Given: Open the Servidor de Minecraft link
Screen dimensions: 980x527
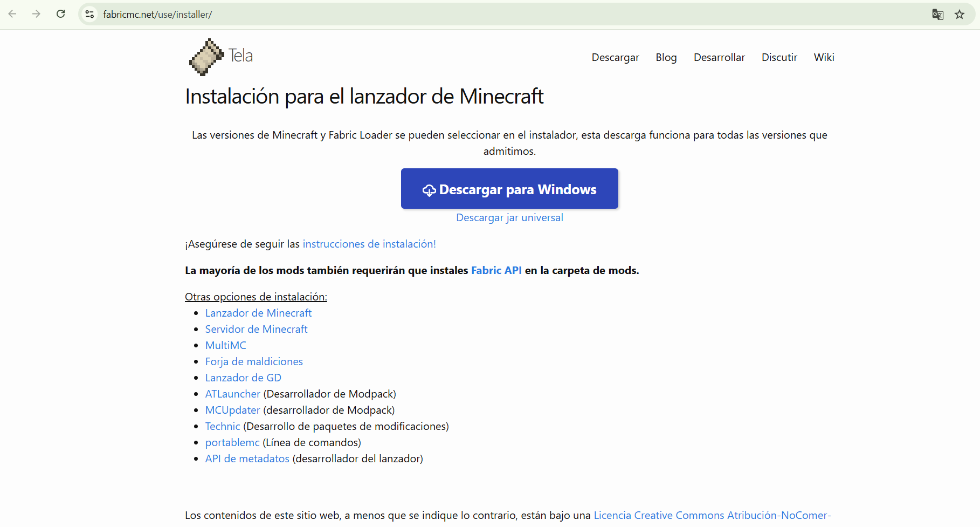Looking at the screenshot, I should [256, 329].
